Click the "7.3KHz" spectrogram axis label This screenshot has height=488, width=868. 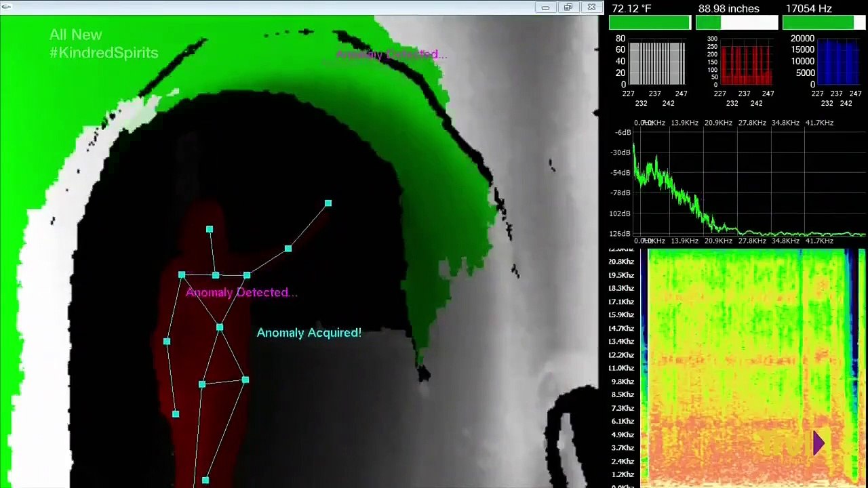(x=623, y=408)
